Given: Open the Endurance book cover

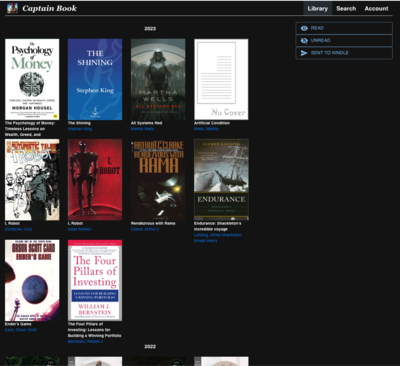Looking at the screenshot, I should click(x=221, y=180).
